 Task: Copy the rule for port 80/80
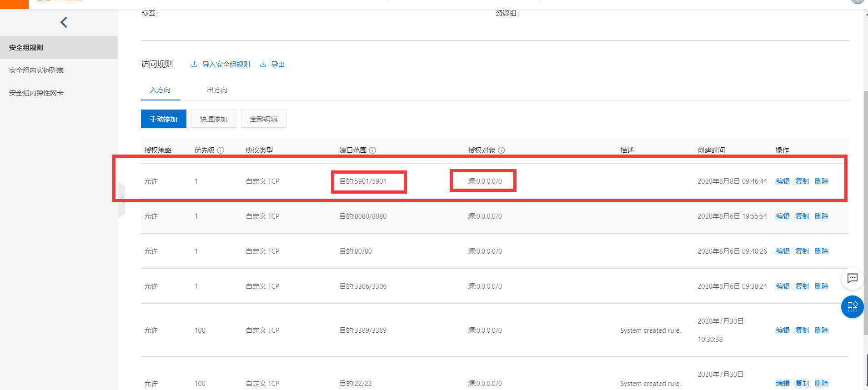tap(802, 251)
